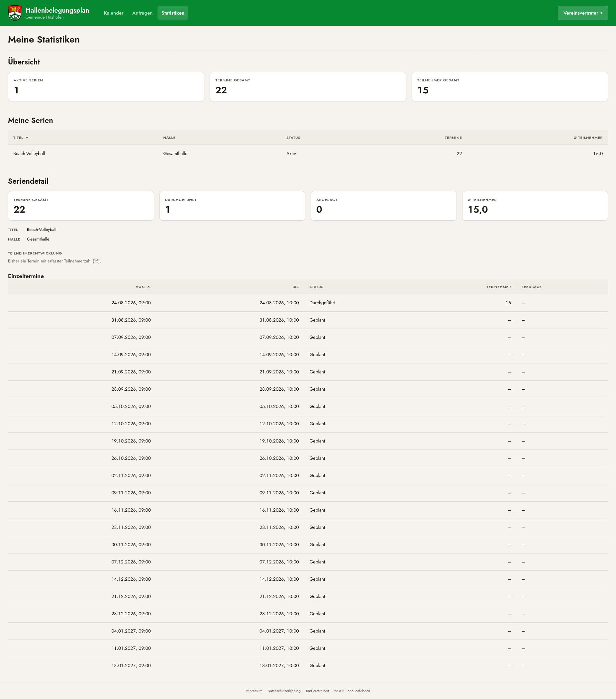The height and width of the screenshot is (699, 616).
Task: Click the 05.10.2026, 09:00 start date
Action: point(131,407)
